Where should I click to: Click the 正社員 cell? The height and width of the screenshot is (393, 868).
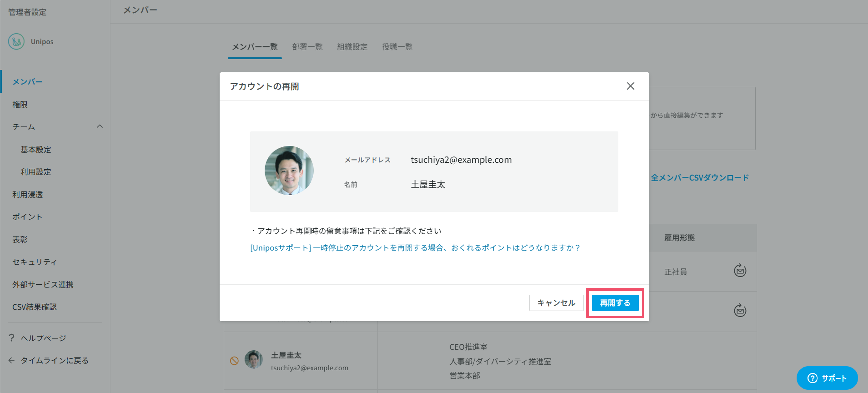click(x=675, y=272)
